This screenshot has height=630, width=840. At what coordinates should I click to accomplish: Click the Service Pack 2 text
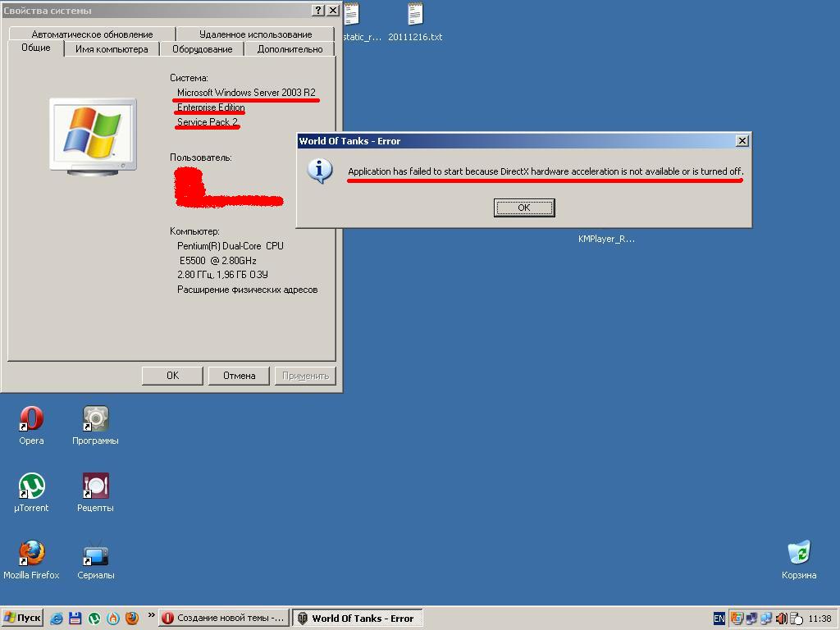click(208, 121)
